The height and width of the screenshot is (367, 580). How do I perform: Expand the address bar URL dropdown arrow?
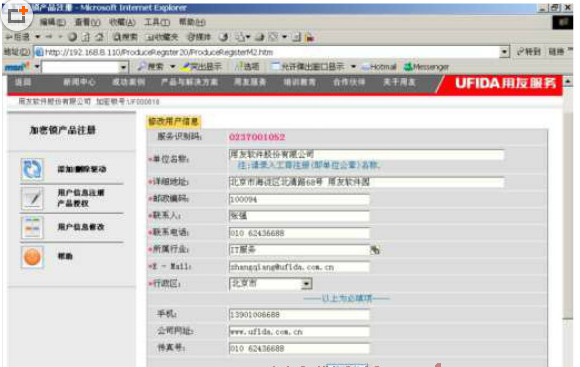click(x=504, y=52)
